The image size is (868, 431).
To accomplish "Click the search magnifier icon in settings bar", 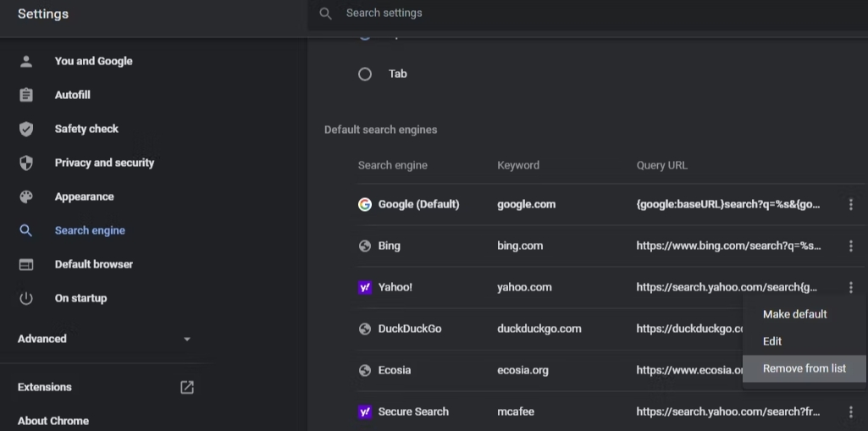I will pos(325,14).
